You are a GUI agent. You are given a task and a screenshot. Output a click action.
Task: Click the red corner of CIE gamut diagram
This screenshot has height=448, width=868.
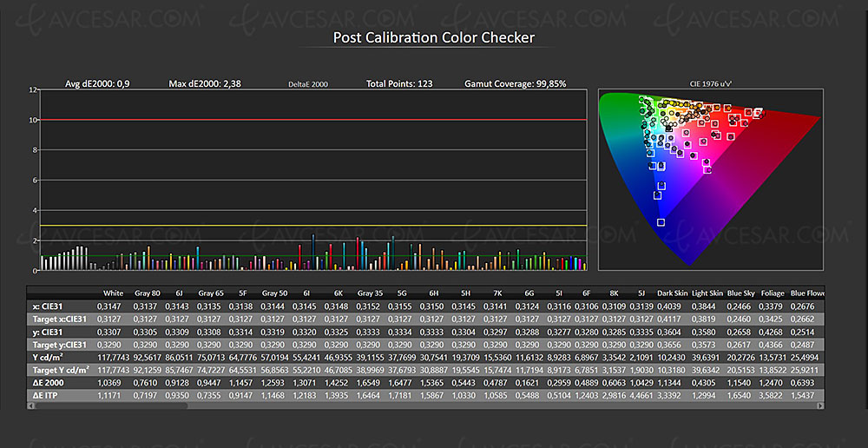point(816,115)
